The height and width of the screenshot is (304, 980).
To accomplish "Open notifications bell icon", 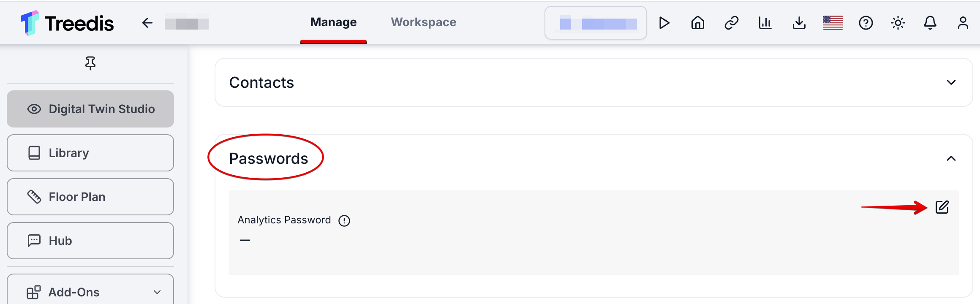I will click(x=930, y=23).
